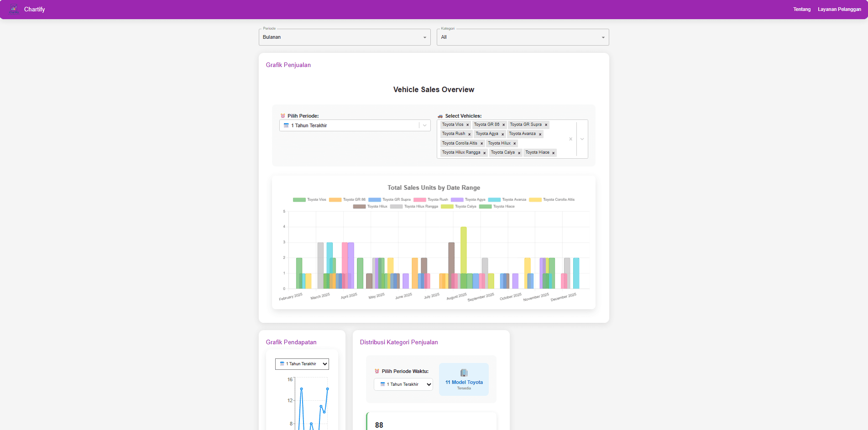Screen dimensions: 868x430
Task: Click the December 2025 axis label
Action: pos(563,297)
